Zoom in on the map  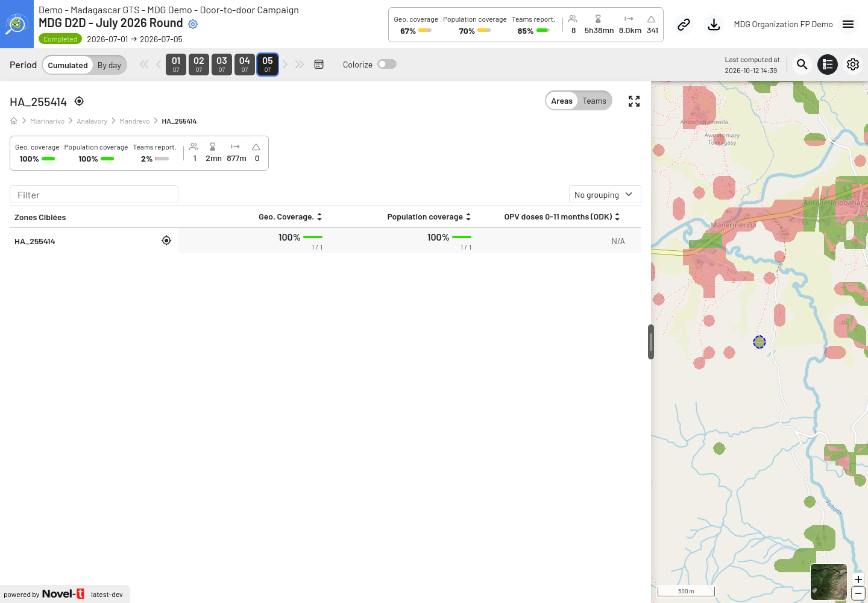click(x=858, y=579)
